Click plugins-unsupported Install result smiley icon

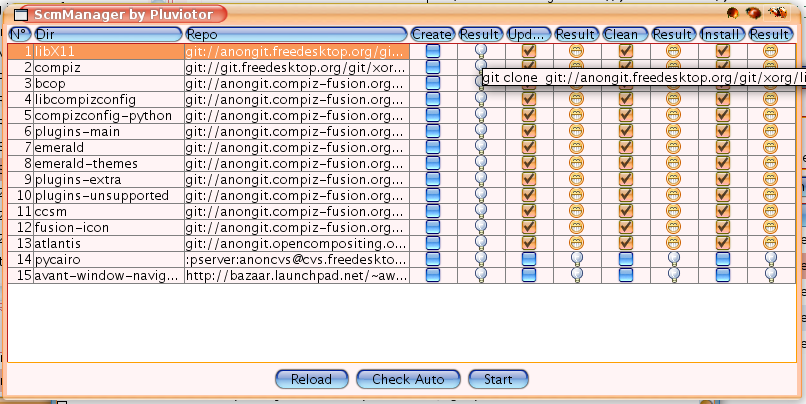pyautogui.click(x=770, y=195)
